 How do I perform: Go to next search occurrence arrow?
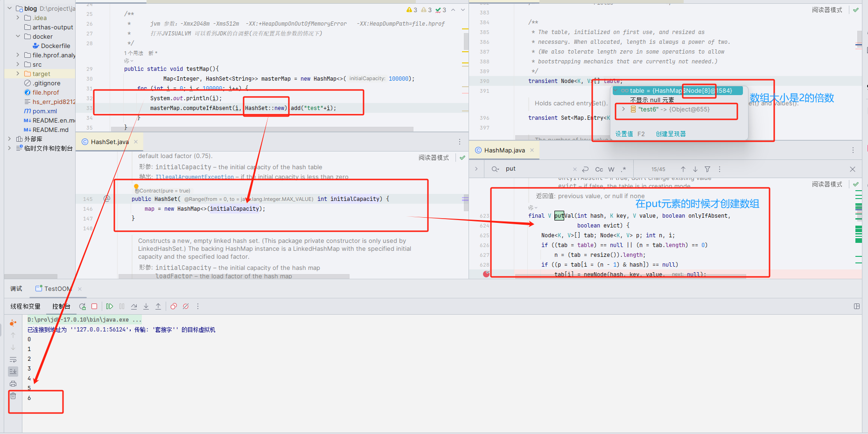(x=695, y=169)
